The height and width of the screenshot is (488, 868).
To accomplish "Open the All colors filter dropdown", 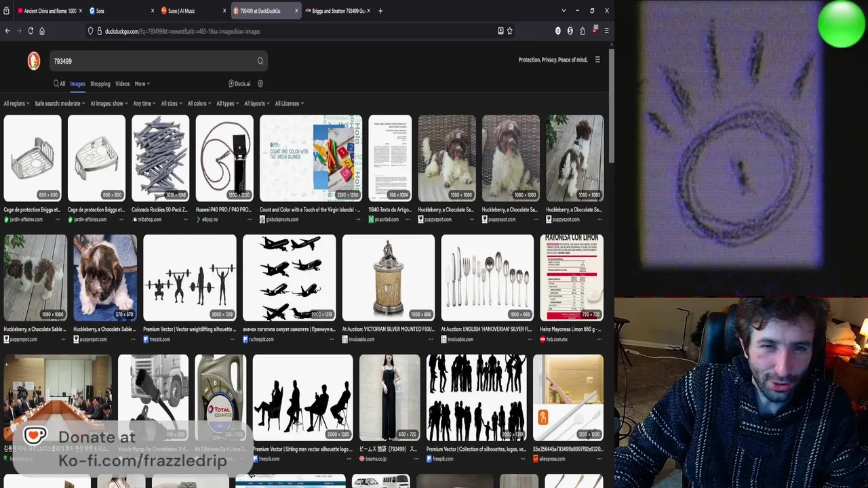I will pyautogui.click(x=199, y=104).
